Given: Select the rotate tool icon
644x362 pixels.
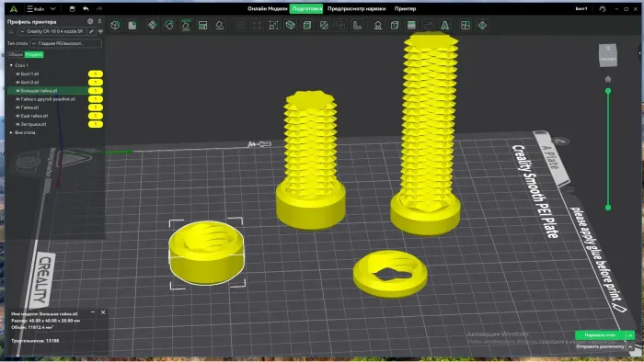Looking at the screenshot, I should coord(168,25).
